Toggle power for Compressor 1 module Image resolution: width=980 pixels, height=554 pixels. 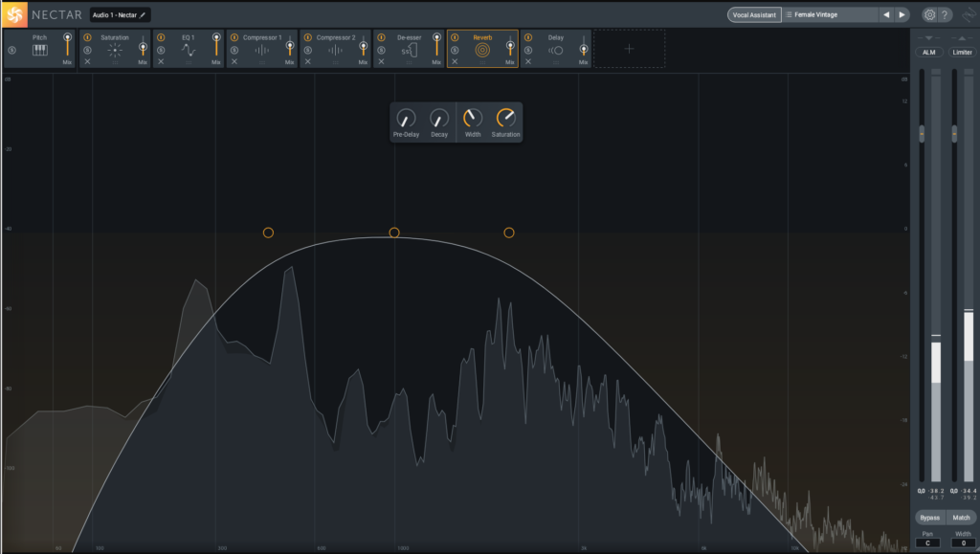point(234,37)
